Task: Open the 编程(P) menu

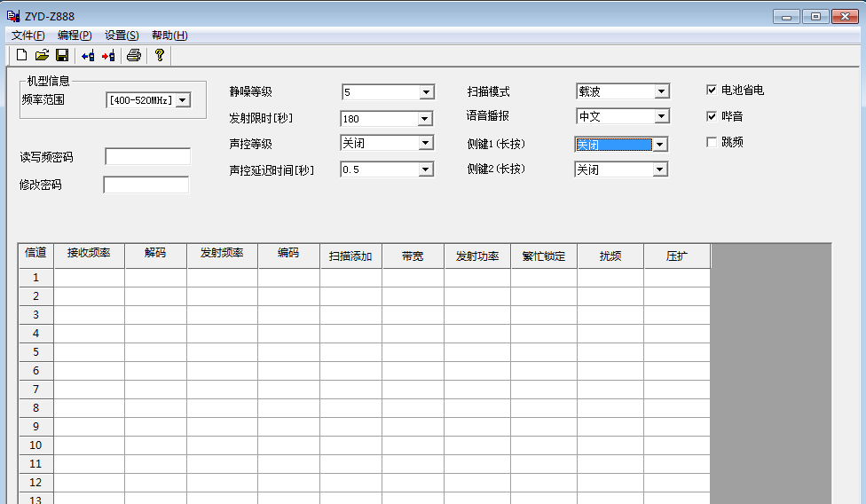Action: (x=75, y=35)
